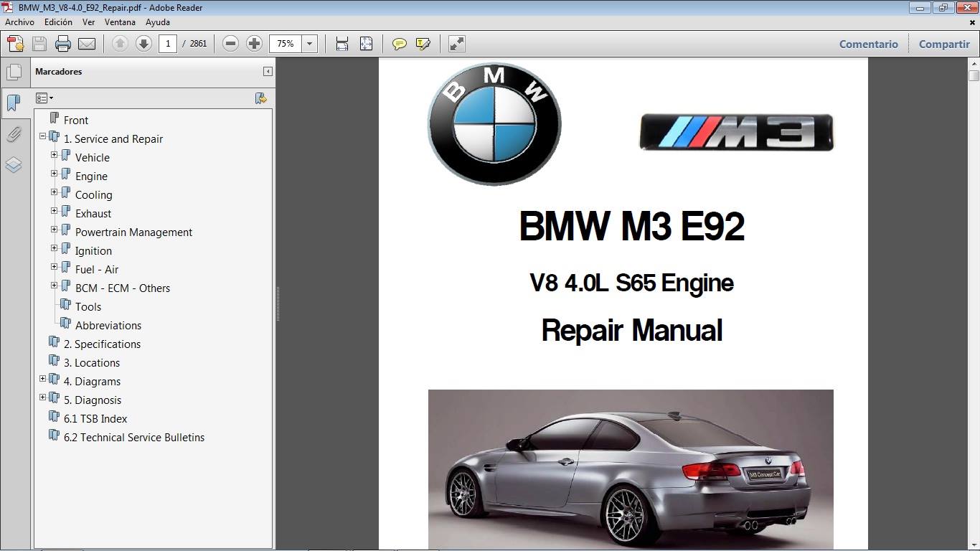Expand the Cooling bookmark

coord(55,192)
